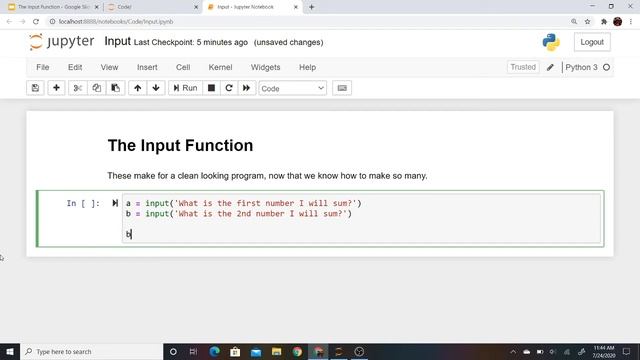
Task: Move selected cell up arrow
Action: tap(138, 88)
